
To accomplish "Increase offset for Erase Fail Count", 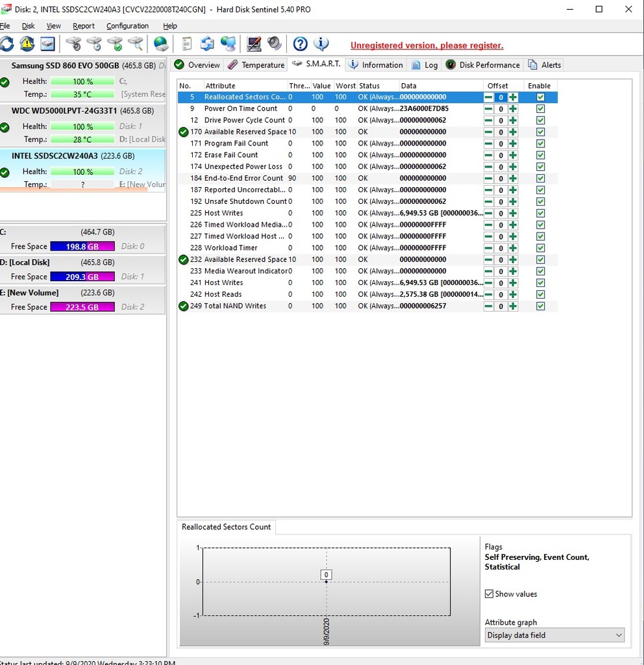I will click(513, 155).
